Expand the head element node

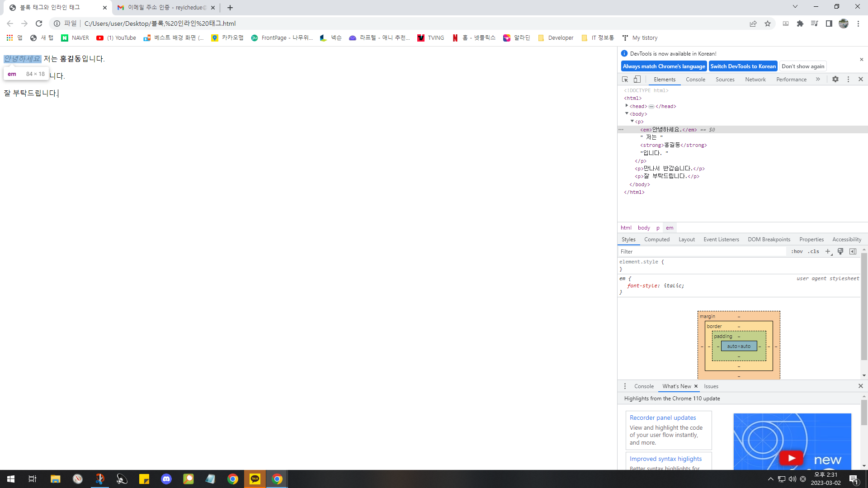(x=627, y=106)
